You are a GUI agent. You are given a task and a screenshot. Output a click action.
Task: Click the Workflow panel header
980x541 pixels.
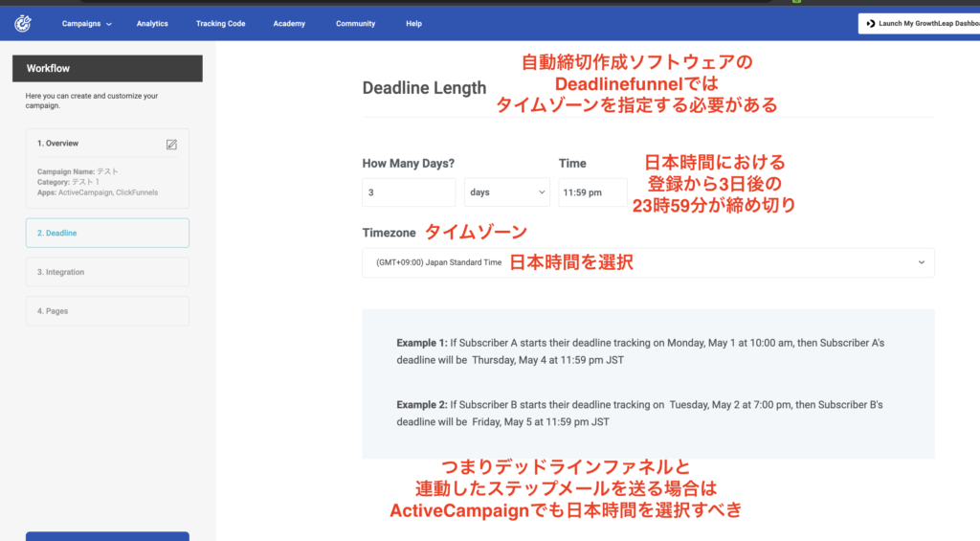[x=107, y=68]
